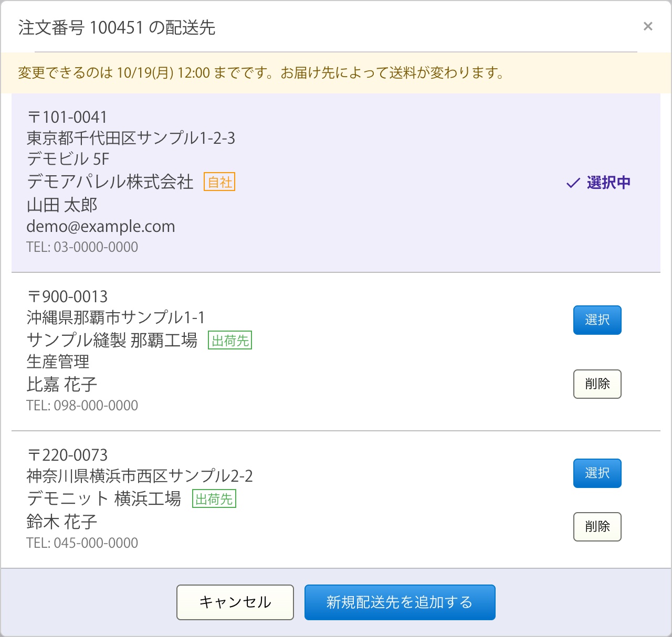The width and height of the screenshot is (672, 637).
Task: Click the 出荷先 tag beside 那覇工場
Action: tap(230, 341)
